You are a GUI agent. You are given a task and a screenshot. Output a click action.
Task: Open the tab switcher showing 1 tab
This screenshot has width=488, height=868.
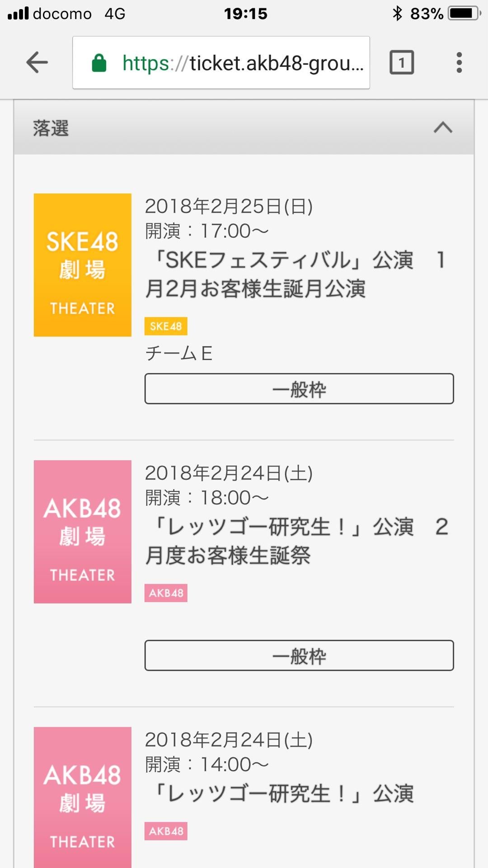401,62
